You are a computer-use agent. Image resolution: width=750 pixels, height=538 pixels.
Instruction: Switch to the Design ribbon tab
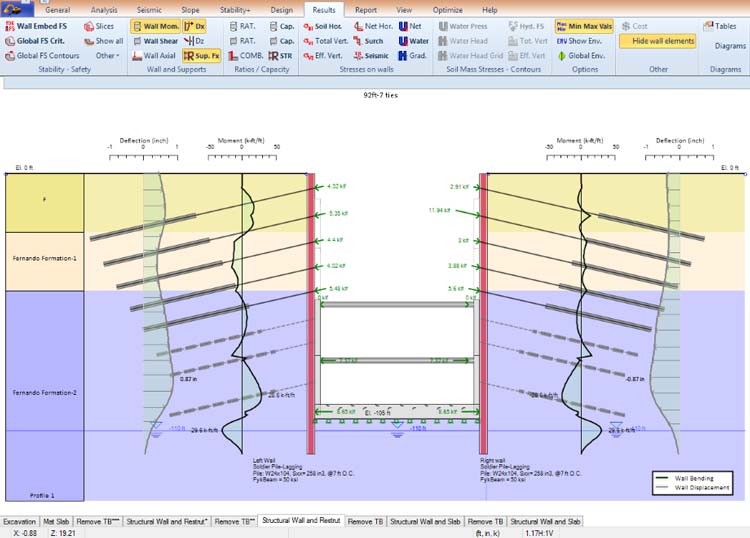click(x=282, y=10)
